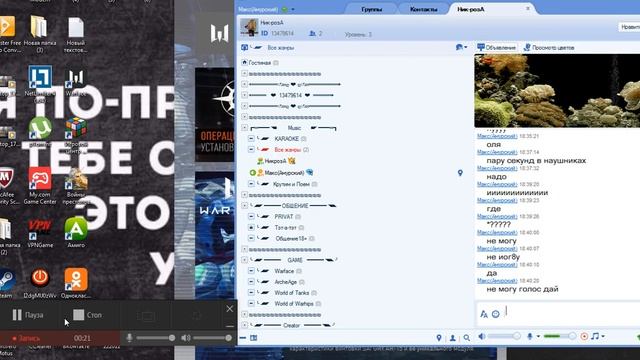This screenshot has width=640, height=360.
Task: Open the VPNGame desktop shortcut
Action: point(40,233)
